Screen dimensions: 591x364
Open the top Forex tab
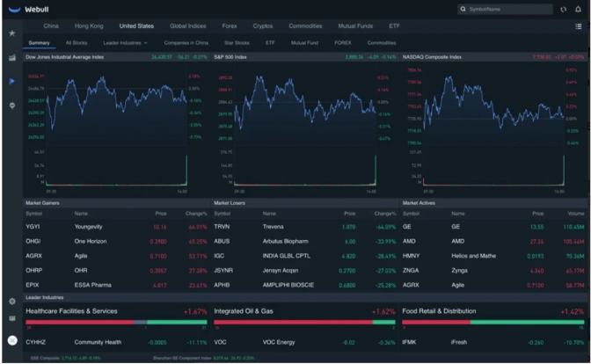tap(230, 26)
